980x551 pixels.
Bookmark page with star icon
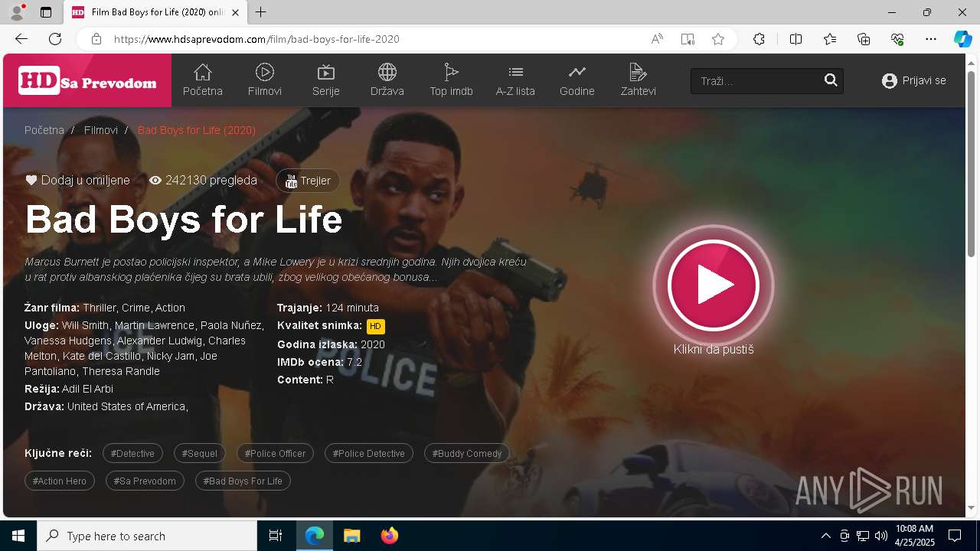coord(718,39)
